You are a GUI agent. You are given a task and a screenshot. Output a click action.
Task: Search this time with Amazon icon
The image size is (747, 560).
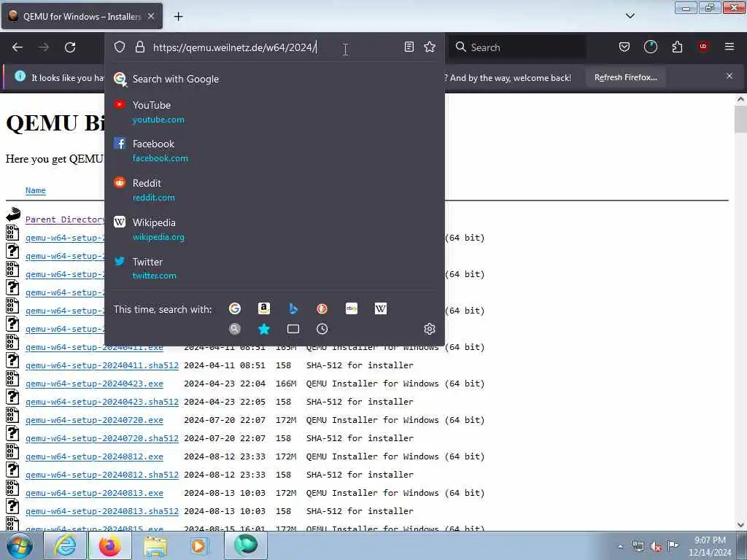pos(264,308)
